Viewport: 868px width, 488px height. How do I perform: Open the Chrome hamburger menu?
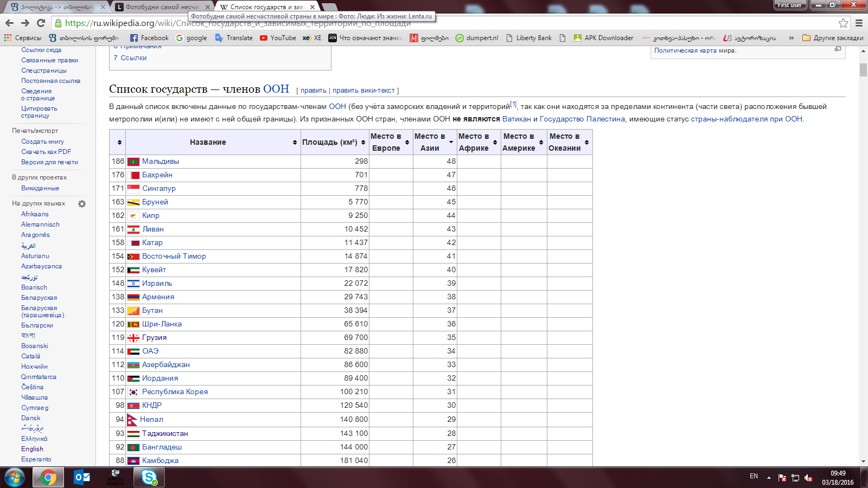coord(859,23)
